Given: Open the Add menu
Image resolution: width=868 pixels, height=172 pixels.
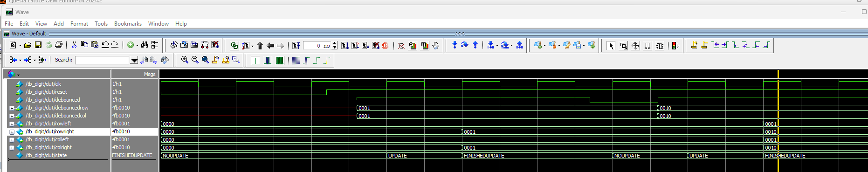Looking at the screenshot, I should 59,24.
